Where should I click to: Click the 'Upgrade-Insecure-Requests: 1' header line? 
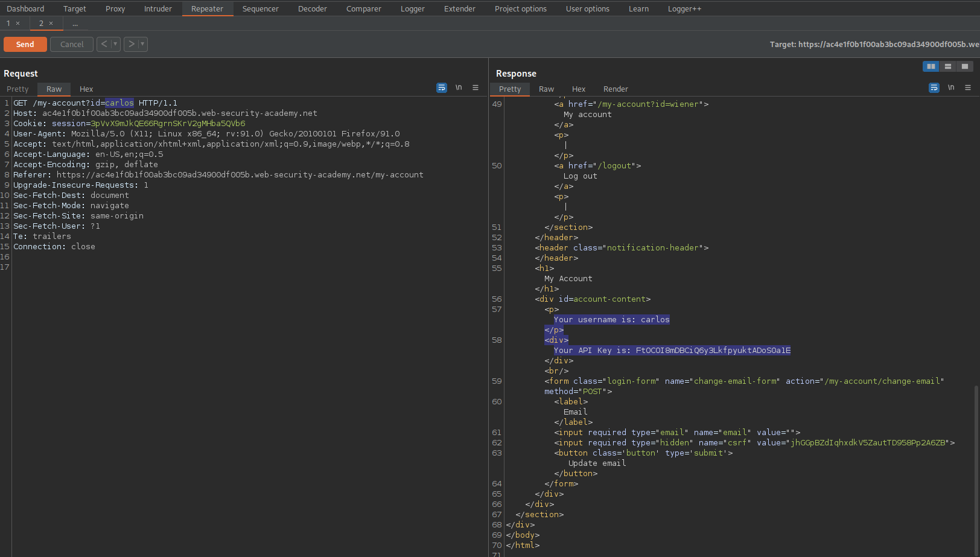pyautogui.click(x=81, y=185)
